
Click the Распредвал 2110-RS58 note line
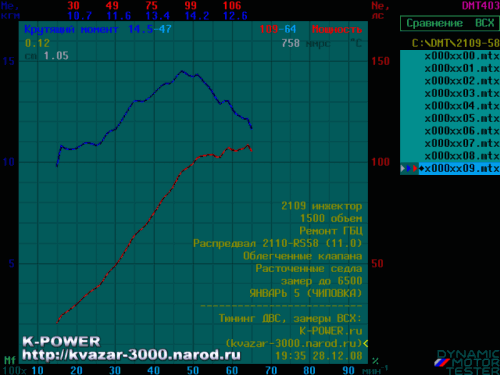[277, 243]
